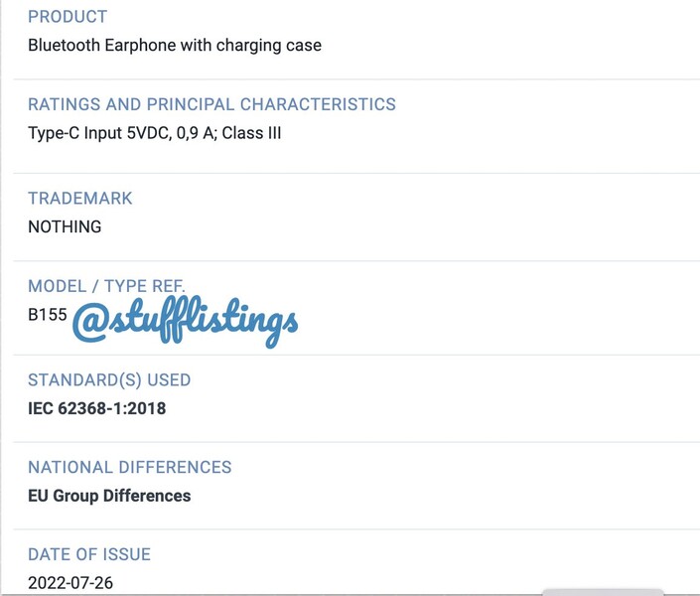This screenshot has width=700, height=596.
Task: Click the DATE OF ISSUE heading
Action: [x=89, y=554]
